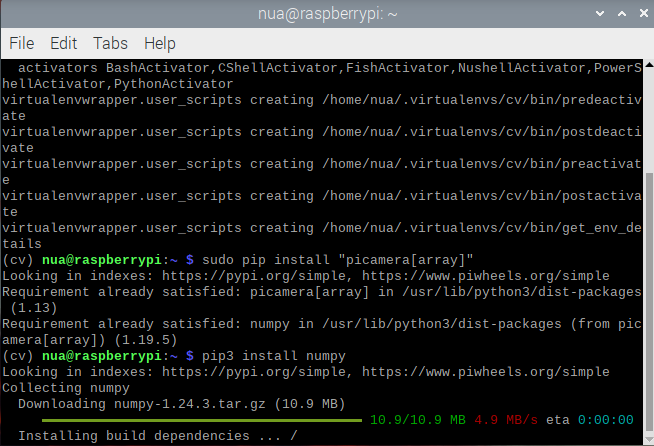The image size is (654, 446).
Task: Open the File menu
Action: click(22, 44)
